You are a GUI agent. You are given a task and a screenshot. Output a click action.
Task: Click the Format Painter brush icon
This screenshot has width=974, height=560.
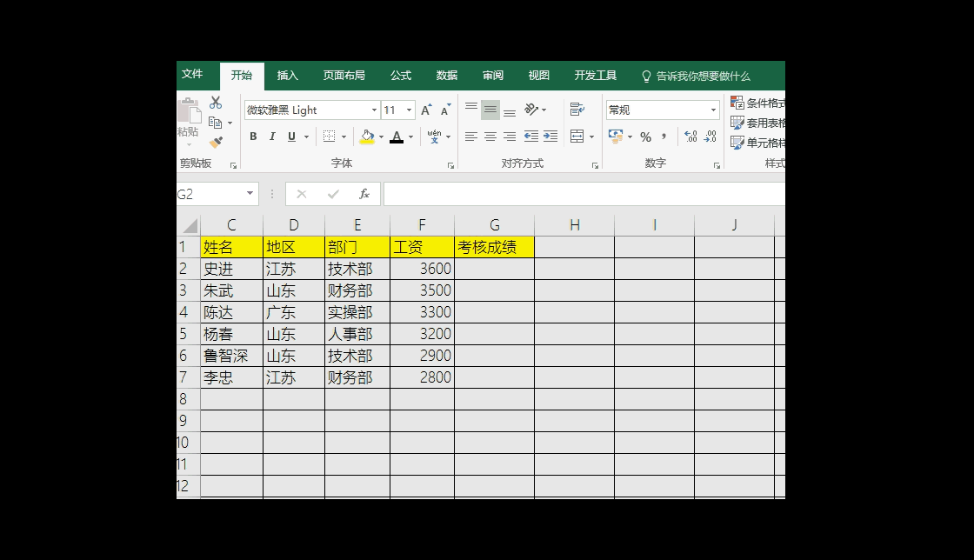pyautogui.click(x=216, y=143)
